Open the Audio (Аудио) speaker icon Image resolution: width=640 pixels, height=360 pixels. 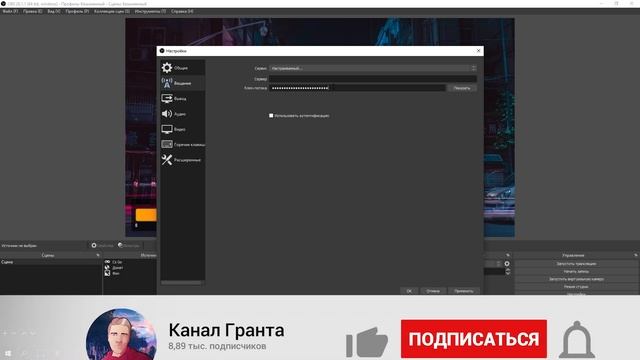click(167, 114)
